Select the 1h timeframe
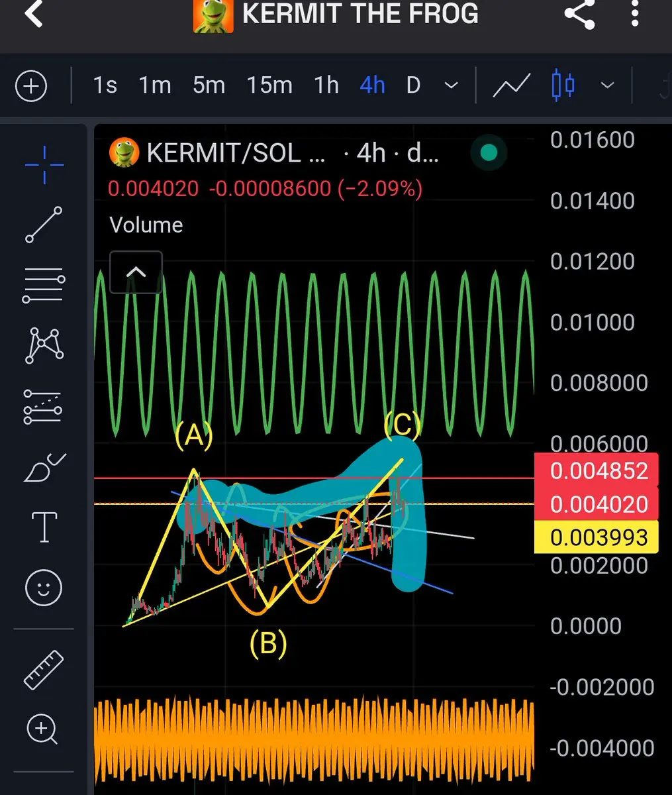 (x=326, y=85)
